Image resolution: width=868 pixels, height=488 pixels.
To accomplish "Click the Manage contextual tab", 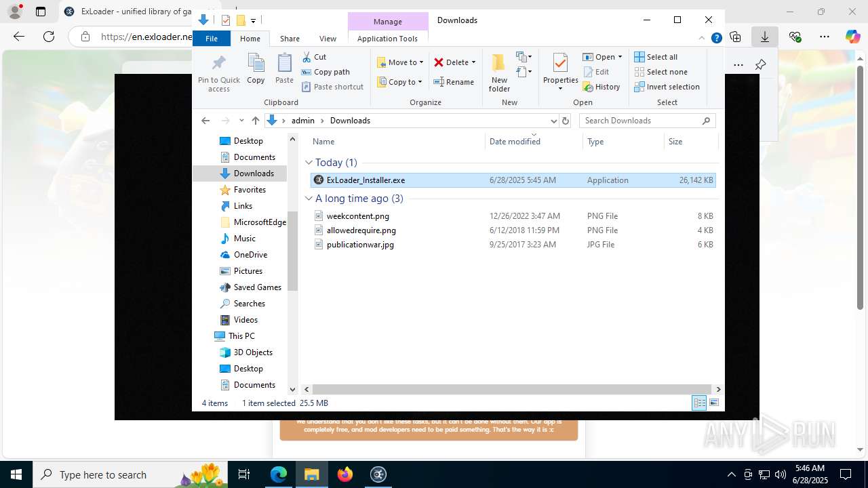I will pyautogui.click(x=387, y=22).
